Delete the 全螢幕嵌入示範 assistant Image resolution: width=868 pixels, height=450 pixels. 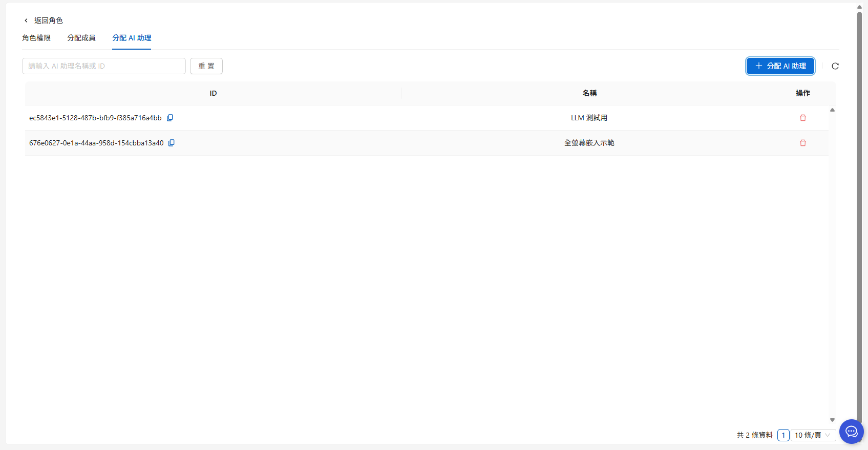pos(802,143)
